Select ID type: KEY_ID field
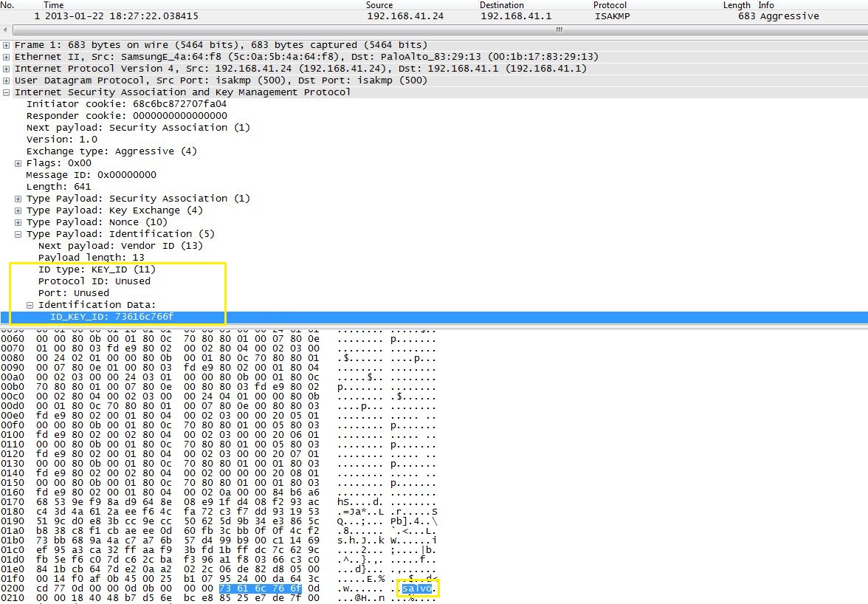Viewport: 868px width, 604px height. 97,270
